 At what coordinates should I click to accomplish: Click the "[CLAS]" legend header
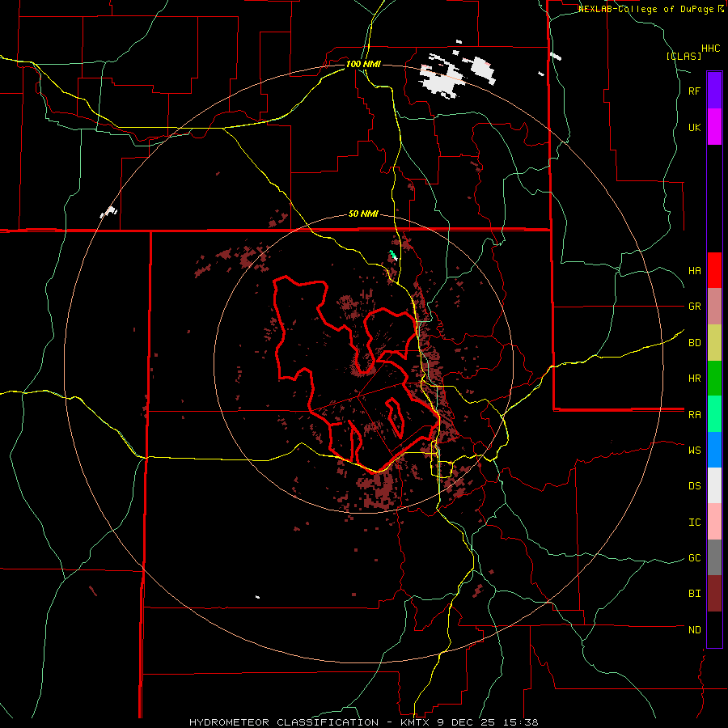pyautogui.click(x=684, y=56)
